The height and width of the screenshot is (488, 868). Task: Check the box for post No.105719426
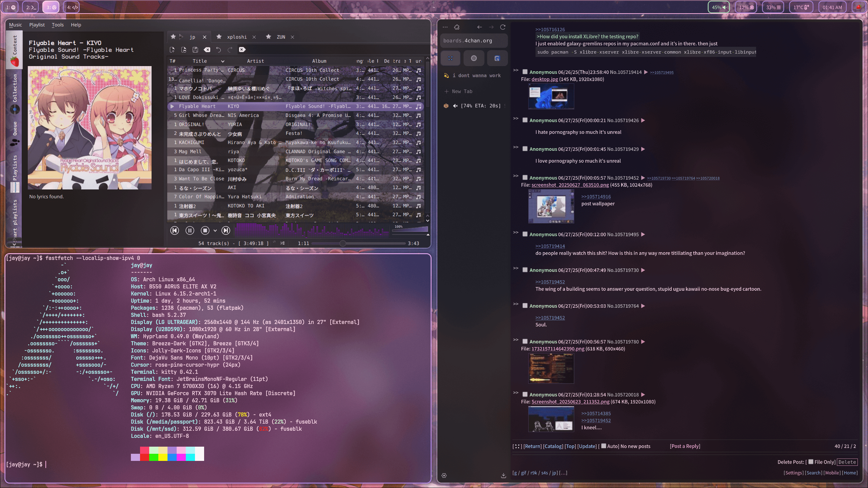[525, 120]
